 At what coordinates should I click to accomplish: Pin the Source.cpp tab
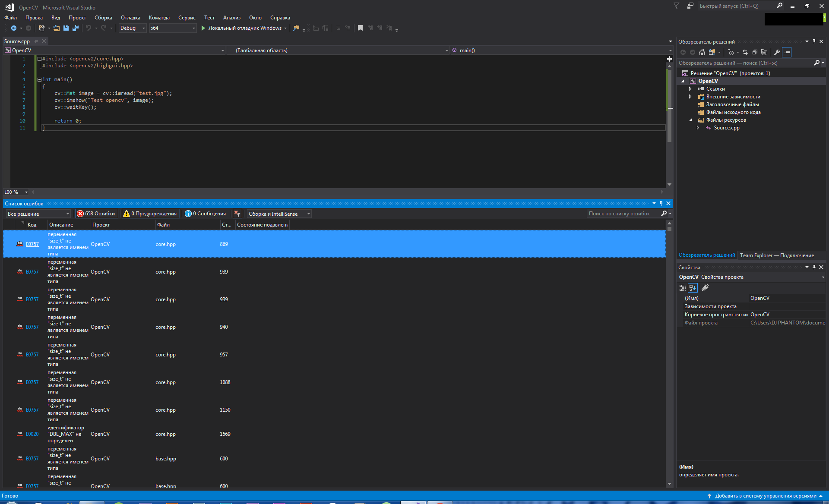point(36,41)
